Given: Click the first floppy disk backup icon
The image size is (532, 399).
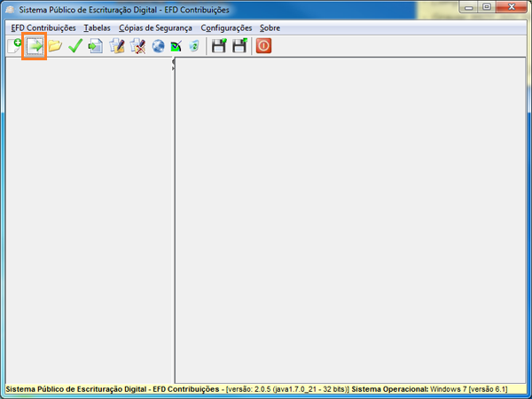Looking at the screenshot, I should point(219,46).
